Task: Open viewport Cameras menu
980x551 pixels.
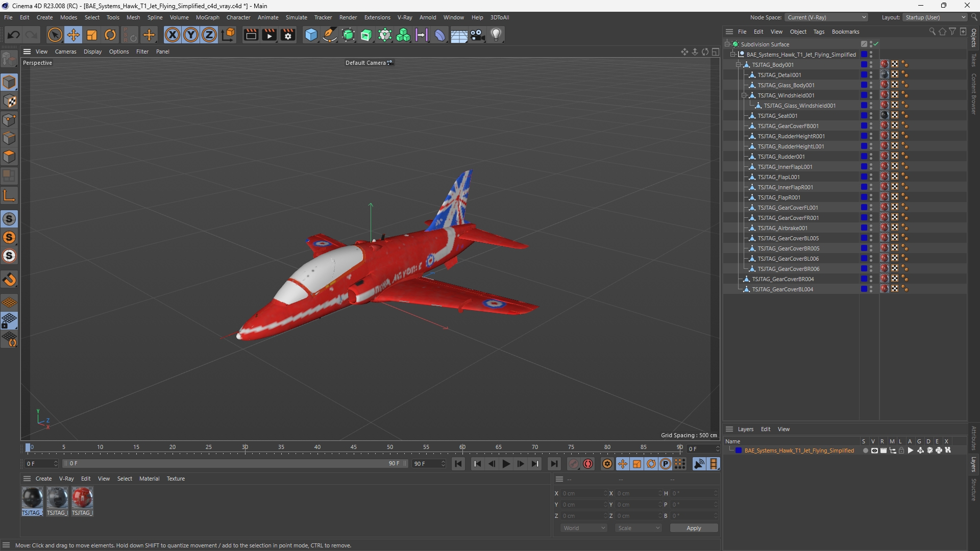Action: 65,52
